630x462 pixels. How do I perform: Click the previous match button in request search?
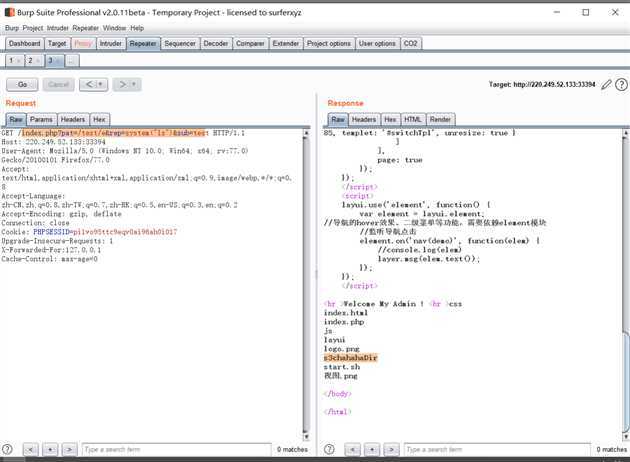tap(31, 450)
